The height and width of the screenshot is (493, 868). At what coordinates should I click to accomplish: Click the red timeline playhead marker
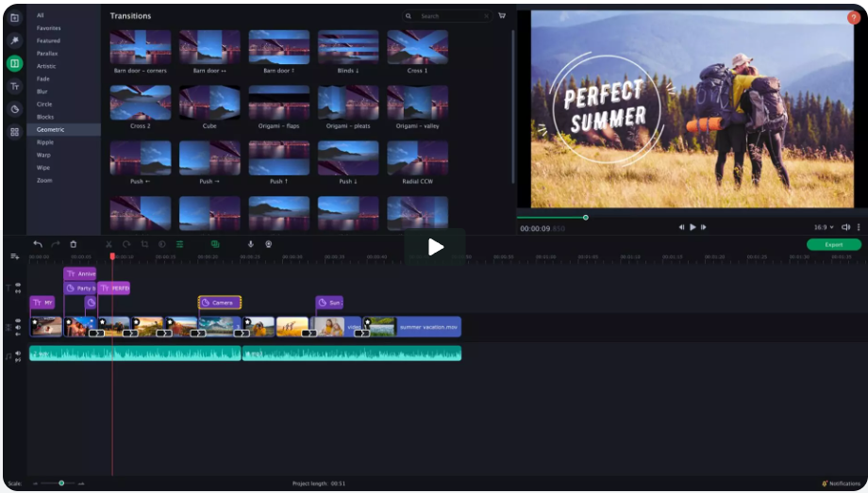point(112,256)
